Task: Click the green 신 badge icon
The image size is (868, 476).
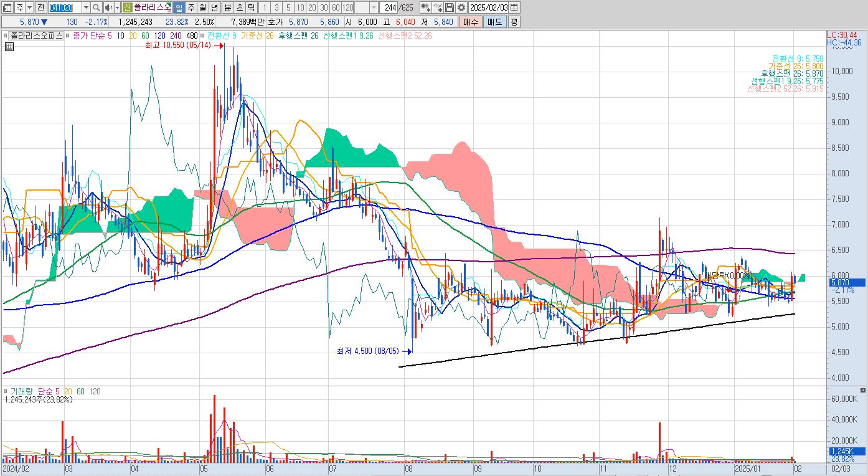Action: coord(128,7)
